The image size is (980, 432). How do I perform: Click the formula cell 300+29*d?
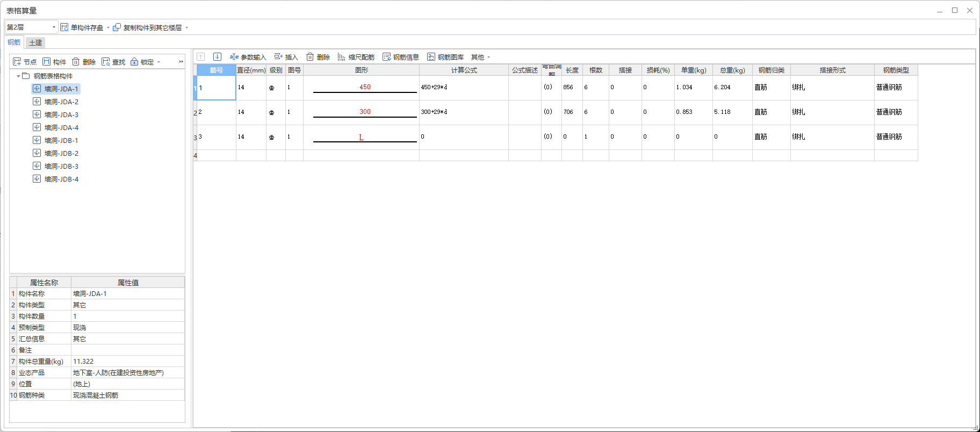click(x=464, y=112)
